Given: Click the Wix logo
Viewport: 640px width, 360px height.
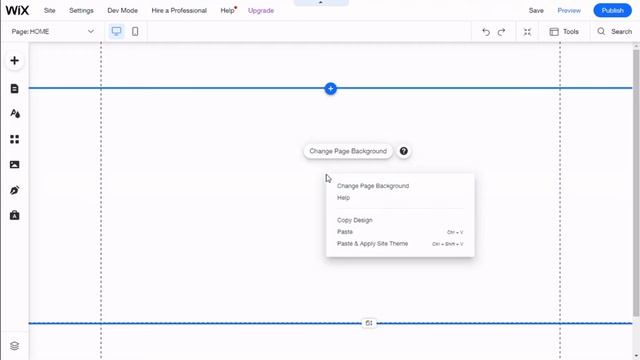Looking at the screenshot, I should 17,11.
